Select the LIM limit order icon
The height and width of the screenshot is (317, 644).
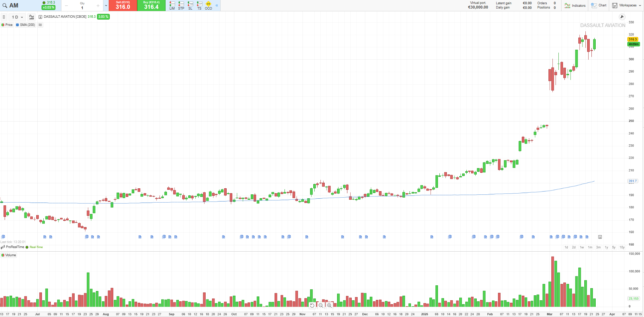[x=172, y=5]
